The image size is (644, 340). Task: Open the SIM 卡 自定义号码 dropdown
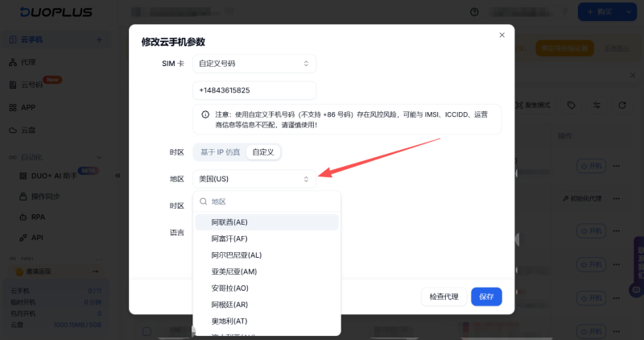(x=254, y=64)
